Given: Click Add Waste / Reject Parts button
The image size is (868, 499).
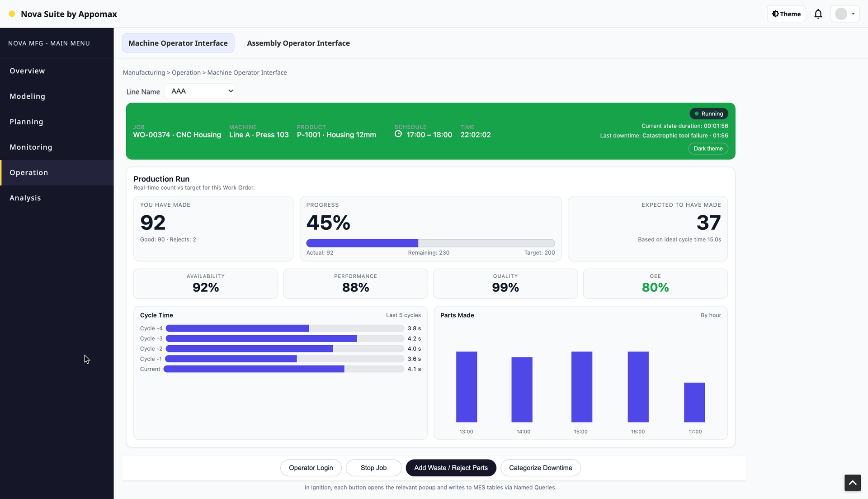Looking at the screenshot, I should pyautogui.click(x=451, y=468).
